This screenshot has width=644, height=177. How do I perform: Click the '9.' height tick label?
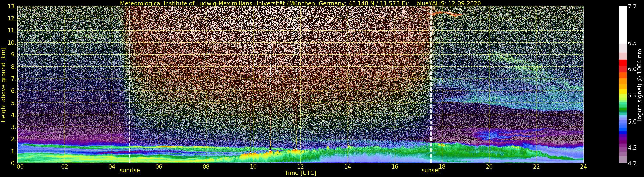pyautogui.click(x=14, y=55)
